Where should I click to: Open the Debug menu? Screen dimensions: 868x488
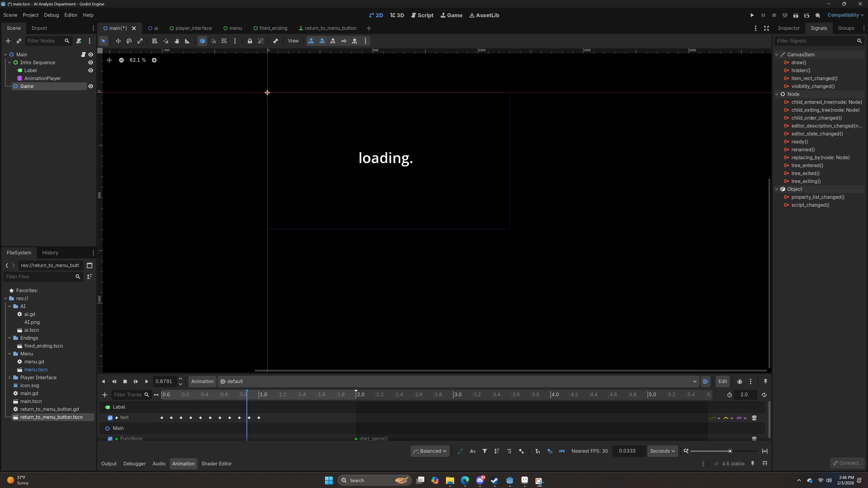point(51,15)
